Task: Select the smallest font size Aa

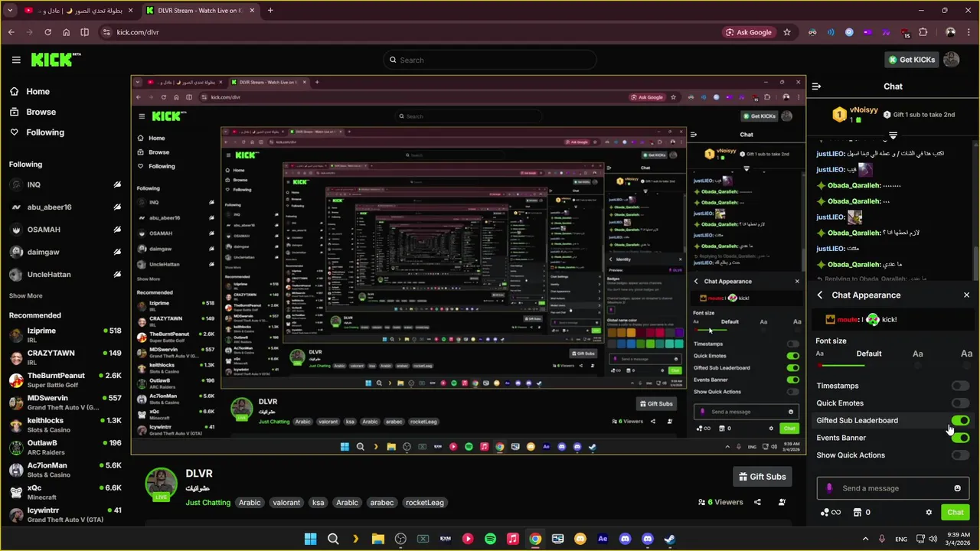Action: pos(820,354)
